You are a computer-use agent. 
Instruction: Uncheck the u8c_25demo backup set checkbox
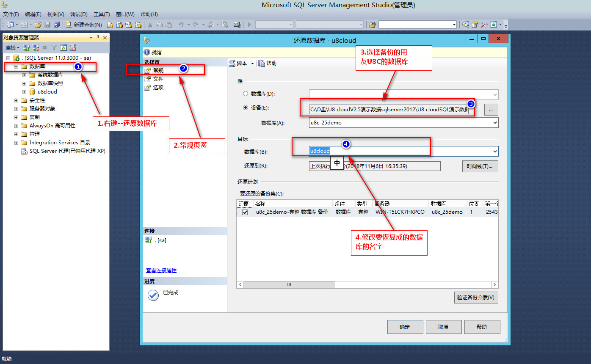[x=245, y=212]
